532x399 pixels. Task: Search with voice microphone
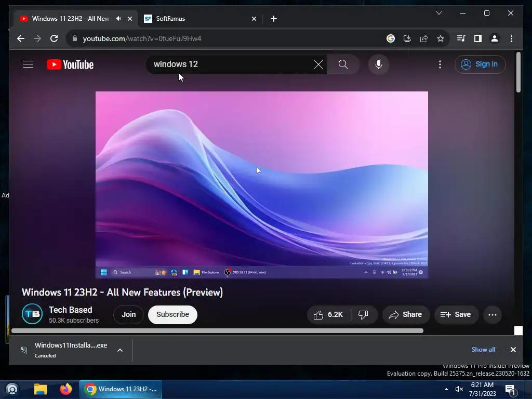(379, 64)
